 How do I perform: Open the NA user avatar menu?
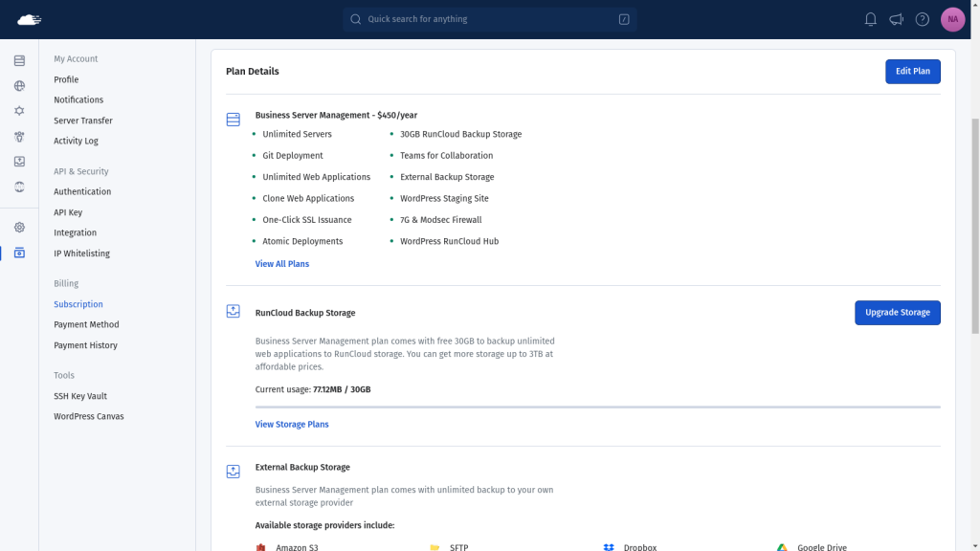[952, 19]
